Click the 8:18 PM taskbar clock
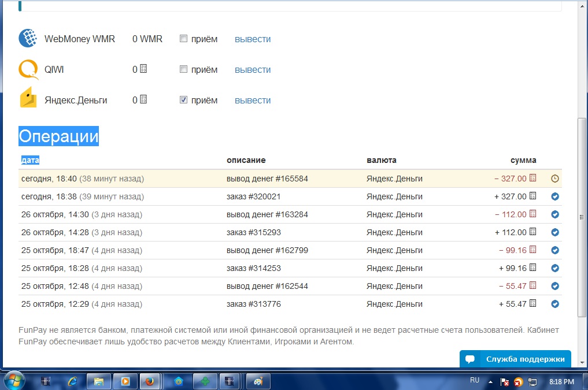 tap(561, 382)
